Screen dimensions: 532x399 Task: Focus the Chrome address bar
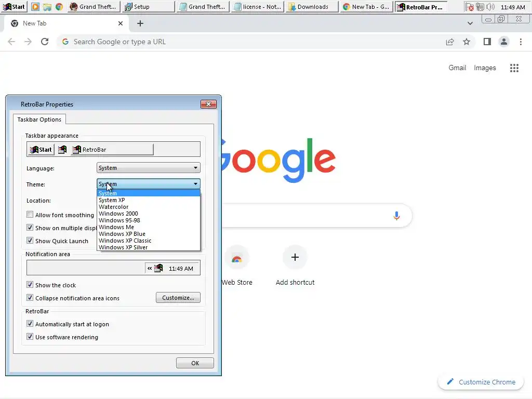[251, 42]
